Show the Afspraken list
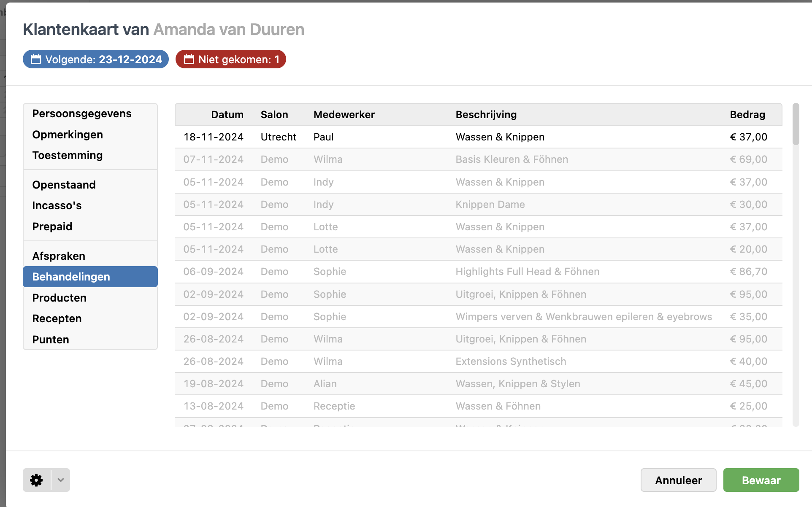 59,256
